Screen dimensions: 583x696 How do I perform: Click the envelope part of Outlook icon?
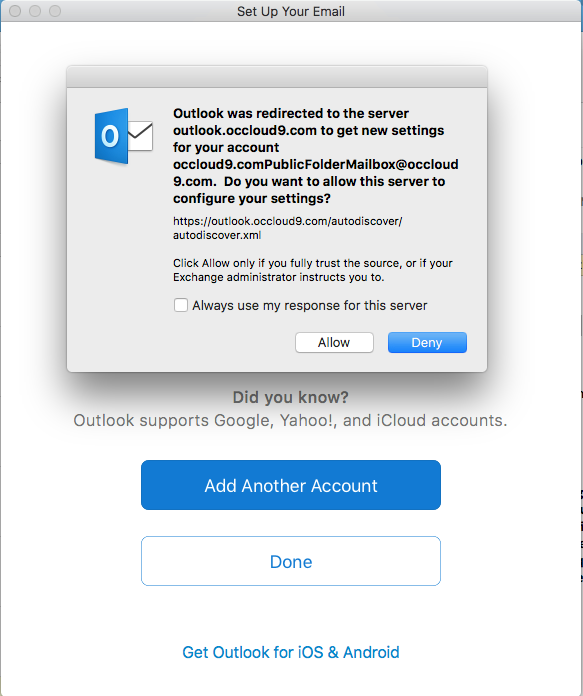pos(141,136)
